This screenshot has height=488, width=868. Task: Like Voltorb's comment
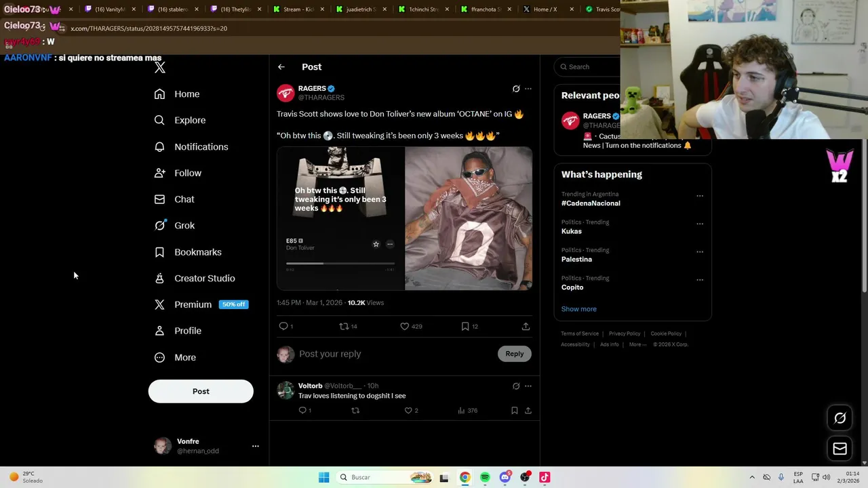(408, 411)
